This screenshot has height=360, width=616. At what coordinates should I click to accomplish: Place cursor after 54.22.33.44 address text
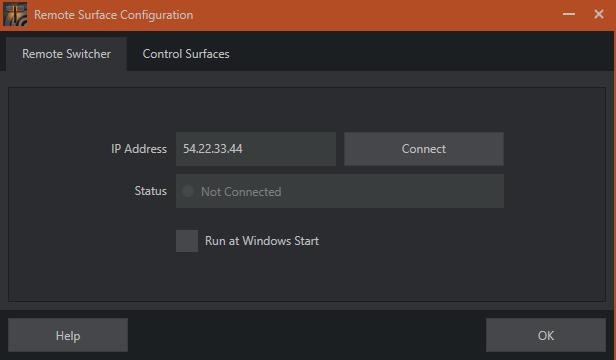244,149
